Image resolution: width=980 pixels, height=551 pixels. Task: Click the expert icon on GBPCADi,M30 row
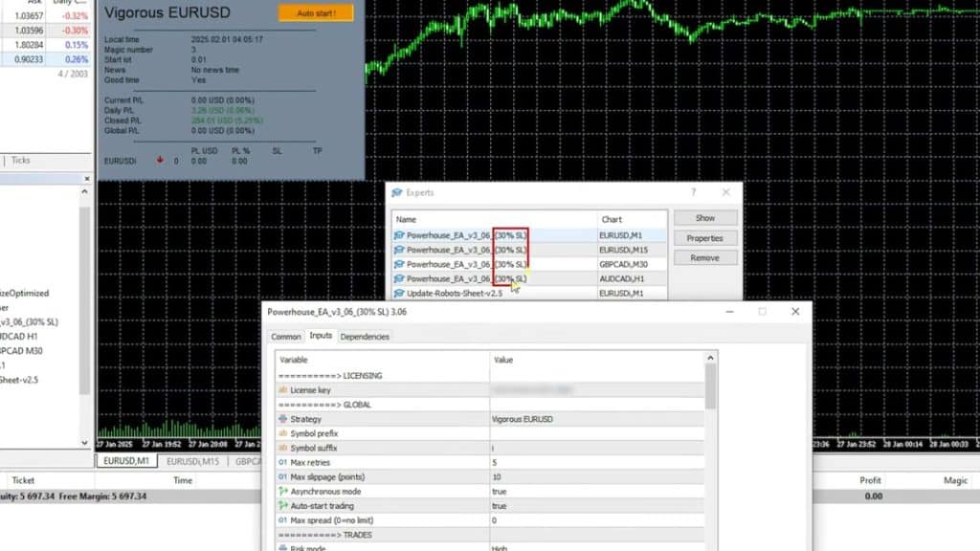click(399, 263)
